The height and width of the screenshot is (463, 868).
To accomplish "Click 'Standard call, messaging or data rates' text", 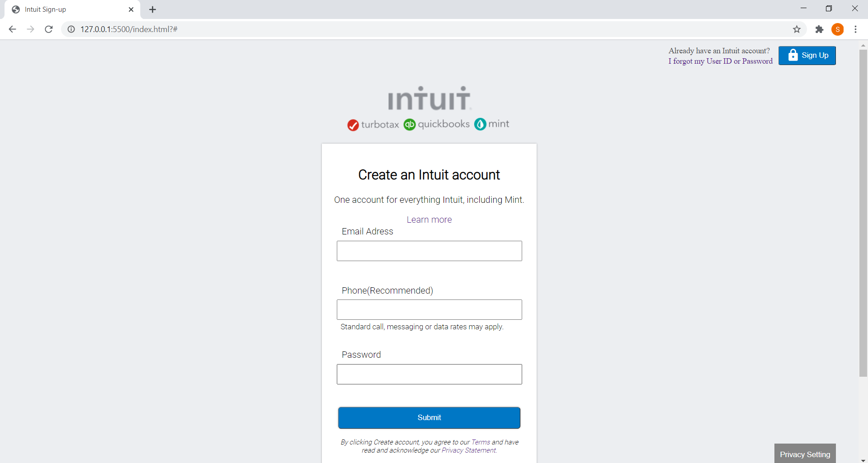I will [x=422, y=327].
